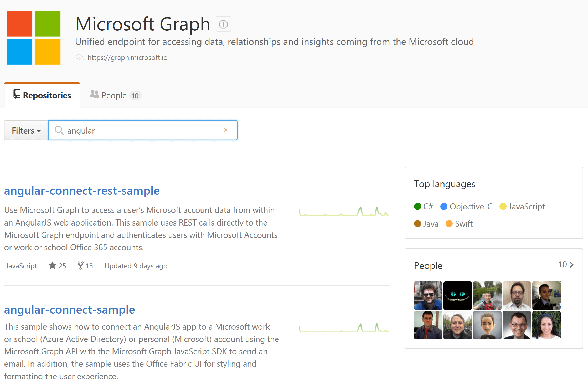
Task: Open the Filters dropdown
Action: point(26,130)
